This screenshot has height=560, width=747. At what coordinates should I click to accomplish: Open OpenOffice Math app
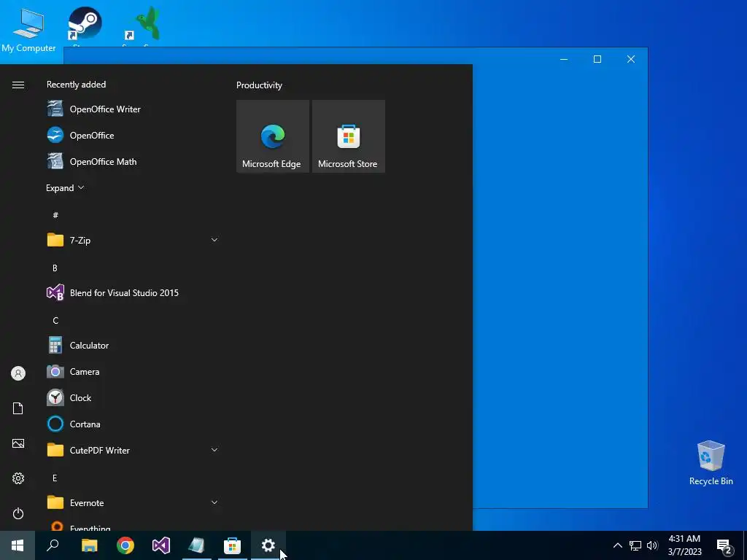point(133,161)
